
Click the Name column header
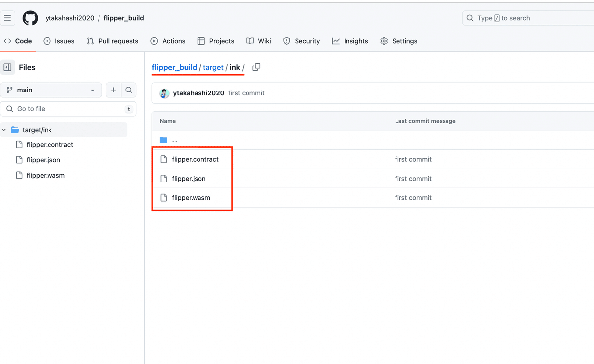(168, 121)
